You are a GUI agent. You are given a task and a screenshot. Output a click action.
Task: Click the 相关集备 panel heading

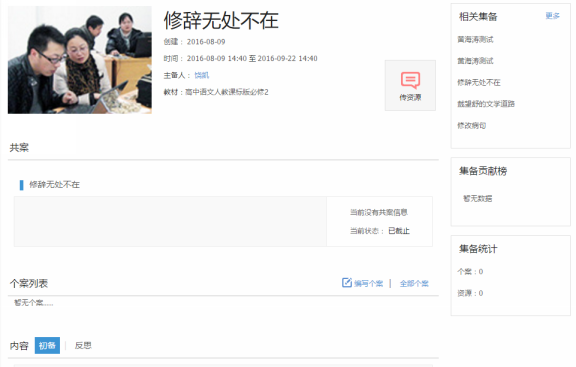[478, 17]
